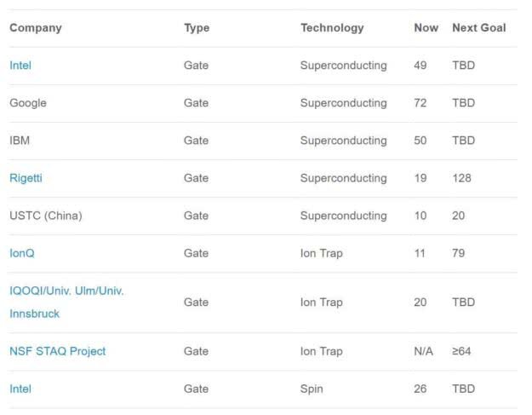Open the Rigetti company link
The width and height of the screenshot is (532, 415).
(x=26, y=178)
